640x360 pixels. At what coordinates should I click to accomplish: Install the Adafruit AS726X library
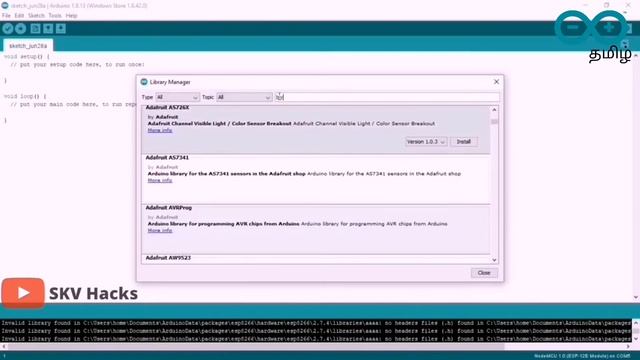(x=464, y=142)
